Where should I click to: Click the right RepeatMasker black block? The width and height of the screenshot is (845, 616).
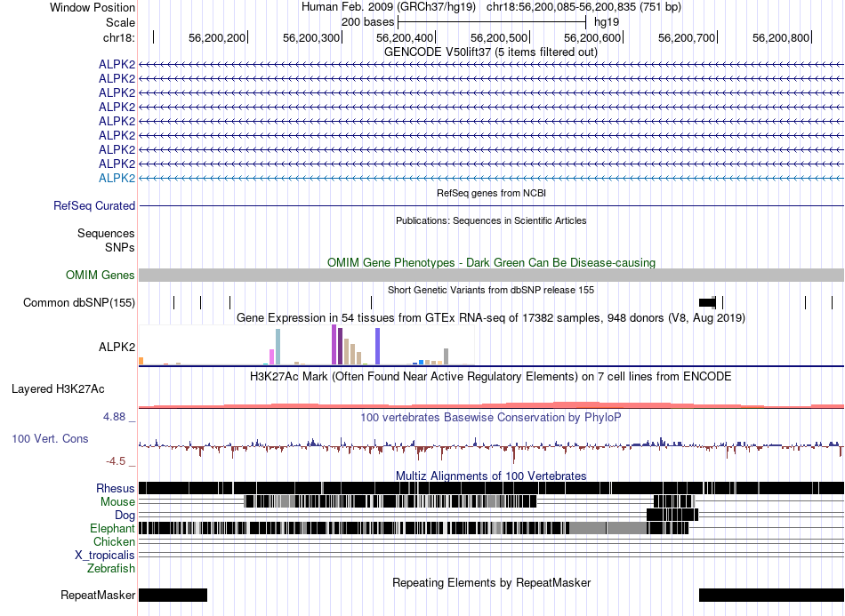(772, 595)
